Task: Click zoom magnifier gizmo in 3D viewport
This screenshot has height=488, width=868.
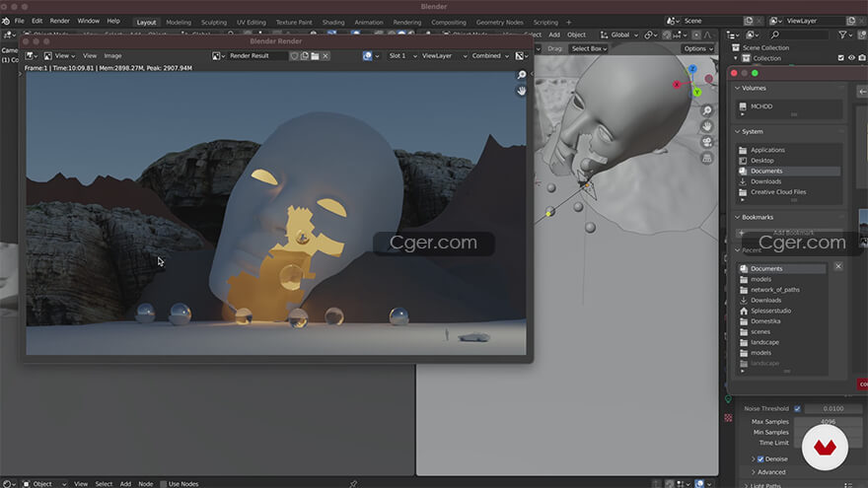Action: [707, 110]
